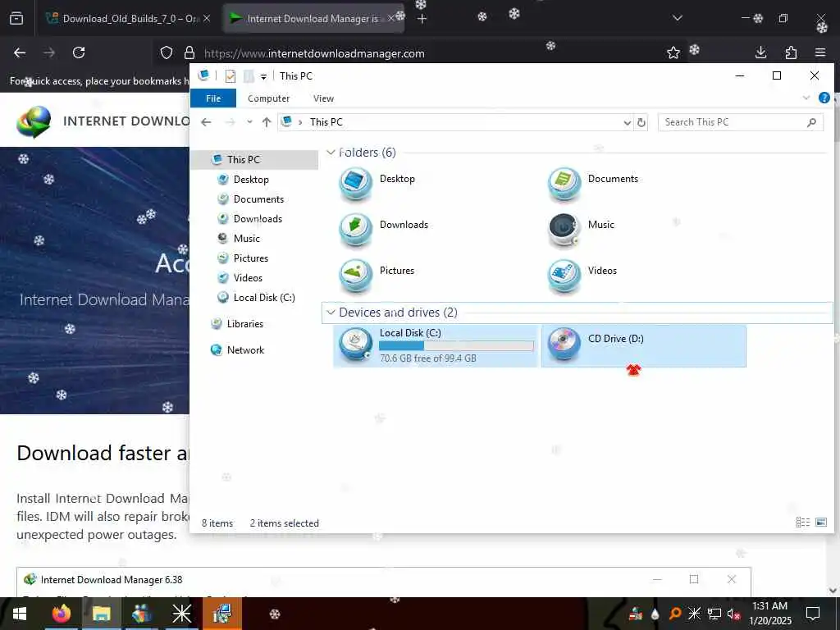Collapse the Devices and drives (2) group
Image resolution: width=840 pixels, height=630 pixels.
point(331,313)
